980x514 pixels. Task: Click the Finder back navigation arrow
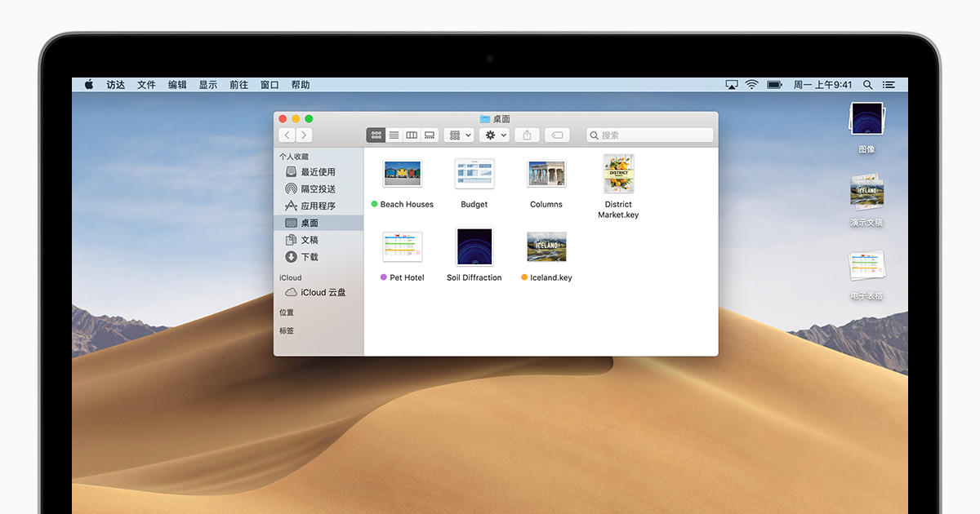(x=287, y=135)
